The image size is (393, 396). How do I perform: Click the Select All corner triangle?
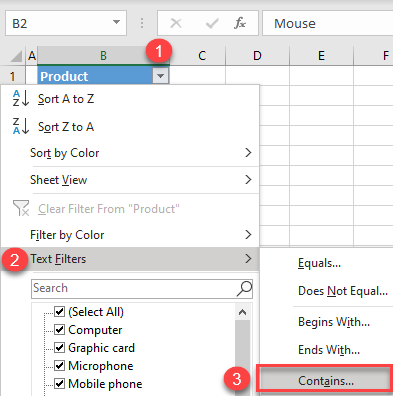(16, 56)
